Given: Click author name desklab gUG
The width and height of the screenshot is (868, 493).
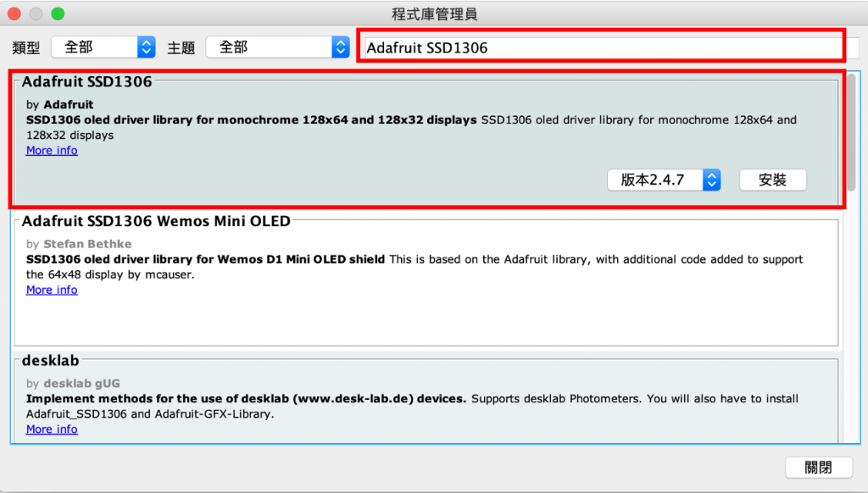Looking at the screenshot, I should point(82,384).
